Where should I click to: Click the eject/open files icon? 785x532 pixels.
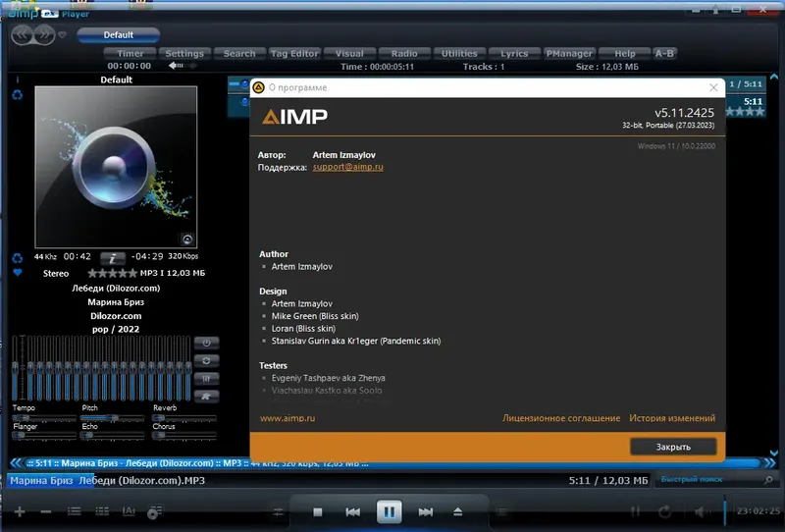457,512
